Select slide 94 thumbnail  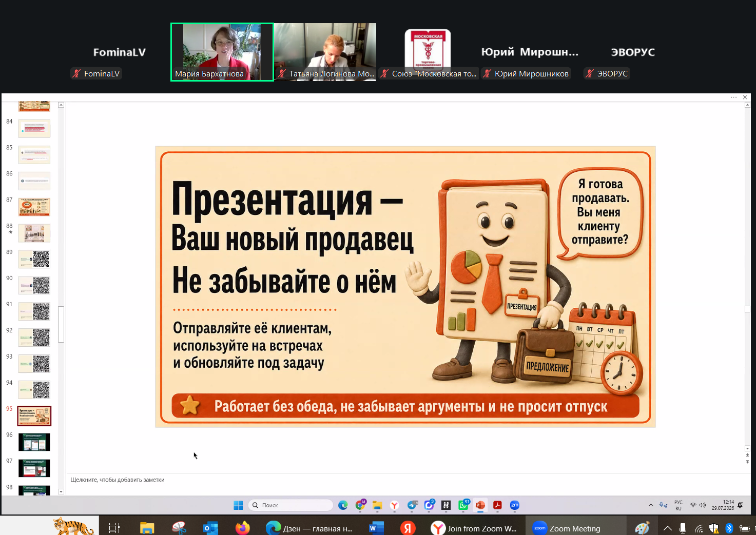[x=34, y=390]
